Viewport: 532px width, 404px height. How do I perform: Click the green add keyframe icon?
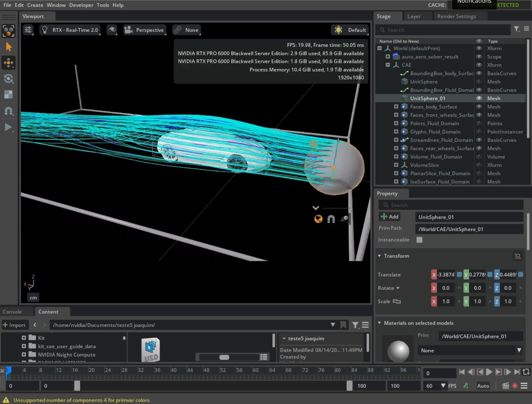click(x=466, y=386)
